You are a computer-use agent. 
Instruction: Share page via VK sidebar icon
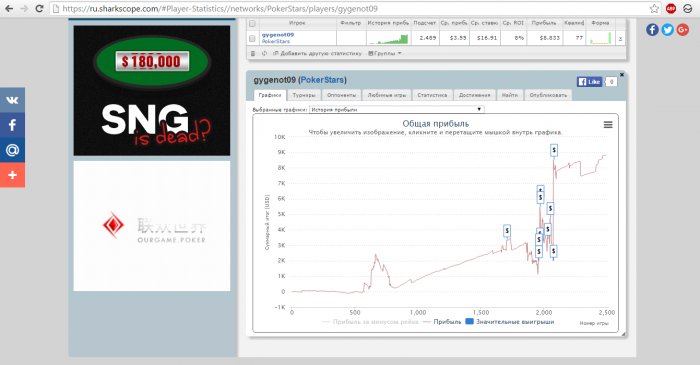(12, 100)
